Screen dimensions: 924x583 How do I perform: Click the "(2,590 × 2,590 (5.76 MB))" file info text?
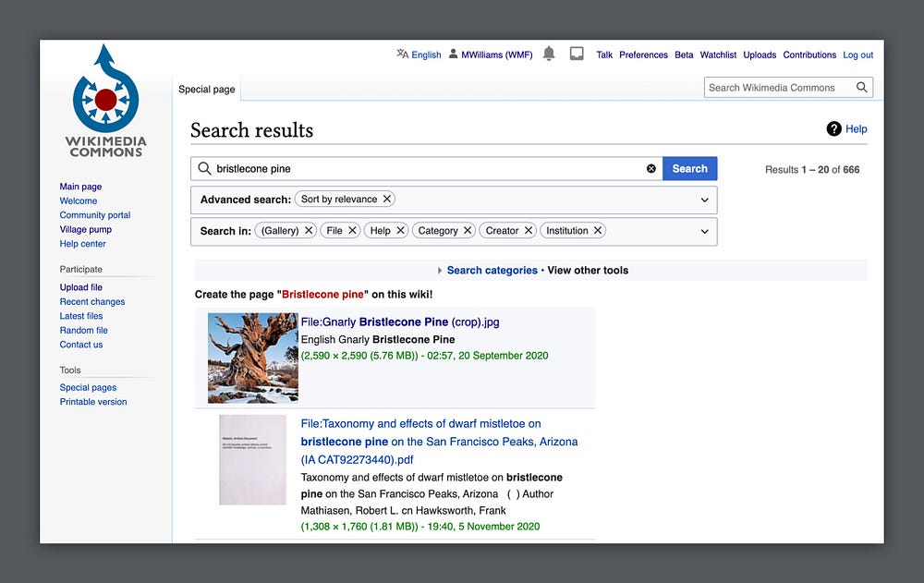point(359,356)
